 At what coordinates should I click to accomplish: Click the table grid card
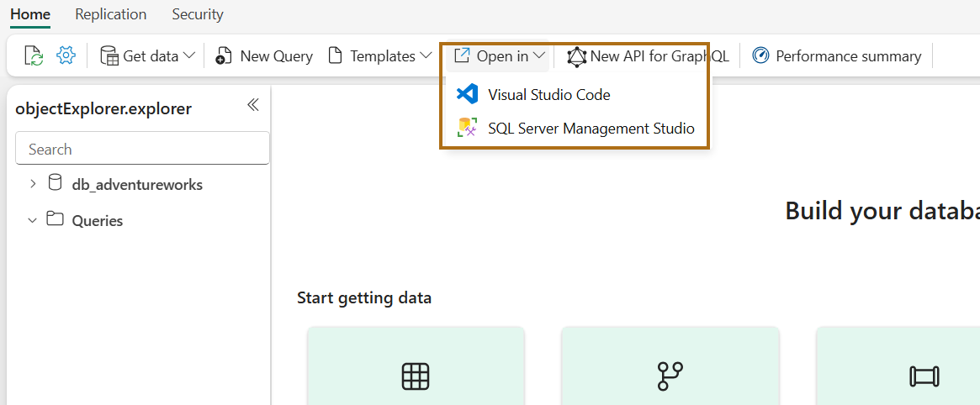pos(416,366)
